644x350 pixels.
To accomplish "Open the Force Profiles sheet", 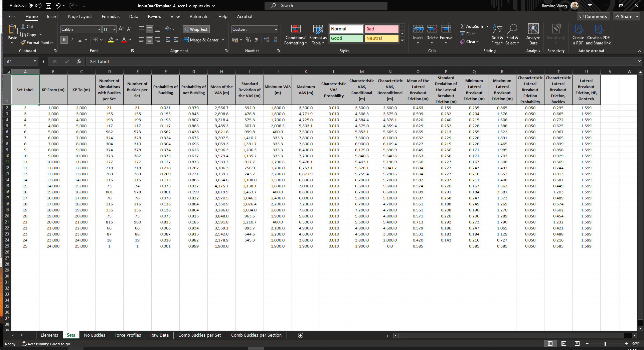I will (x=128, y=335).
